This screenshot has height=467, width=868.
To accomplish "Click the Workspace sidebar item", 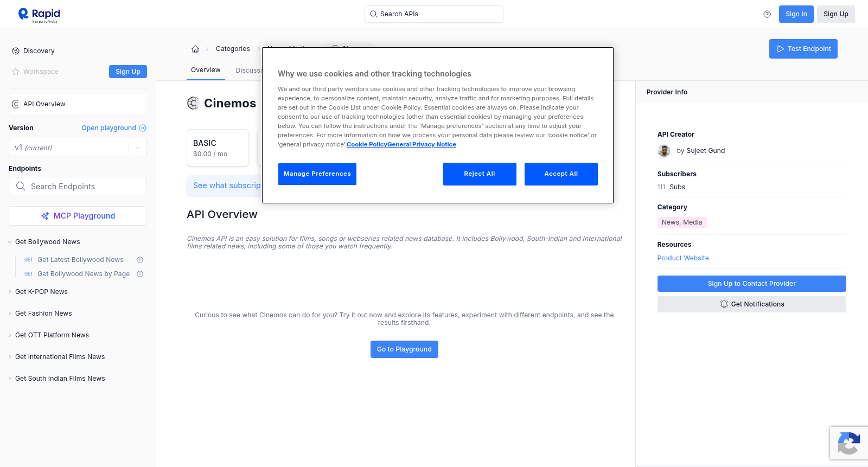I will click(x=41, y=72).
